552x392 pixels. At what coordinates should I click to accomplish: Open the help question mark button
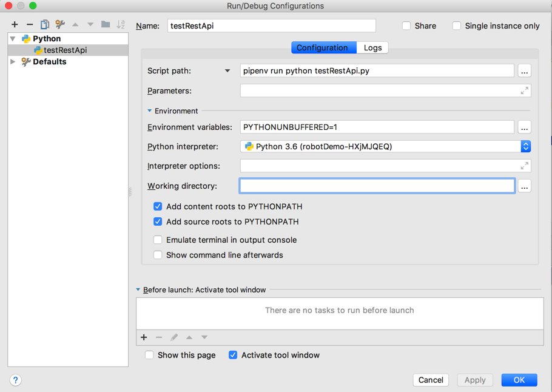(x=16, y=380)
